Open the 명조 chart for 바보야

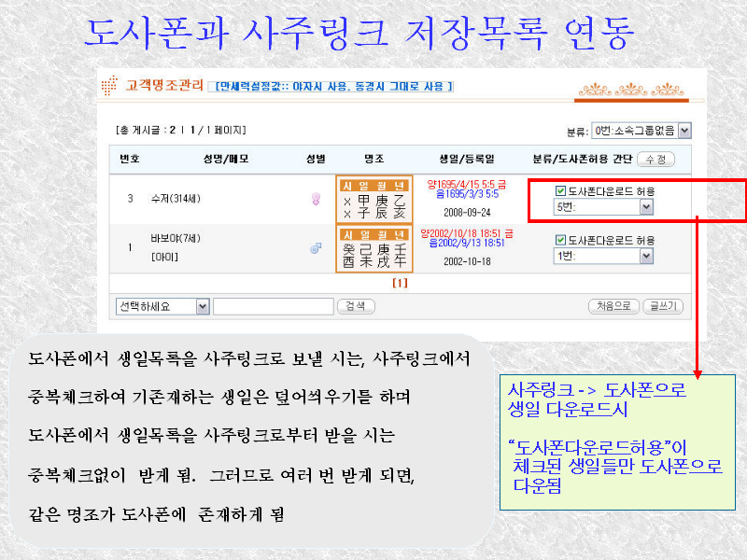point(374,248)
